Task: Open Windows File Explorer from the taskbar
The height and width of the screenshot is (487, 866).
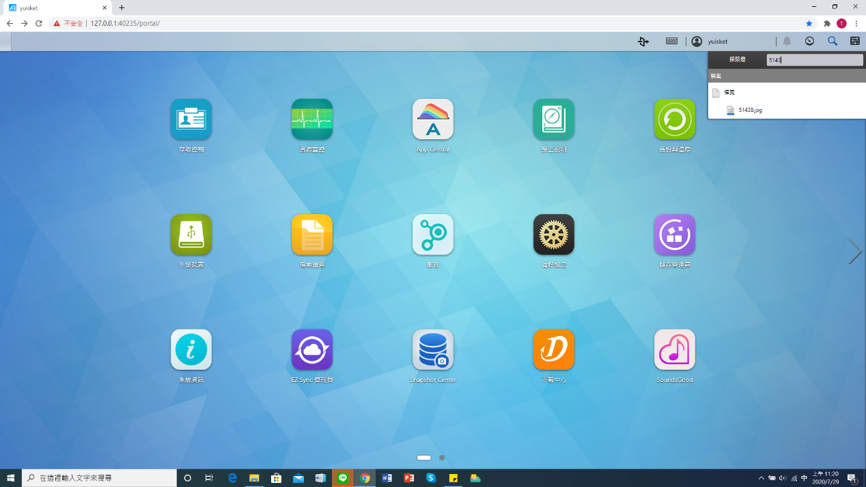Action: tap(254, 478)
